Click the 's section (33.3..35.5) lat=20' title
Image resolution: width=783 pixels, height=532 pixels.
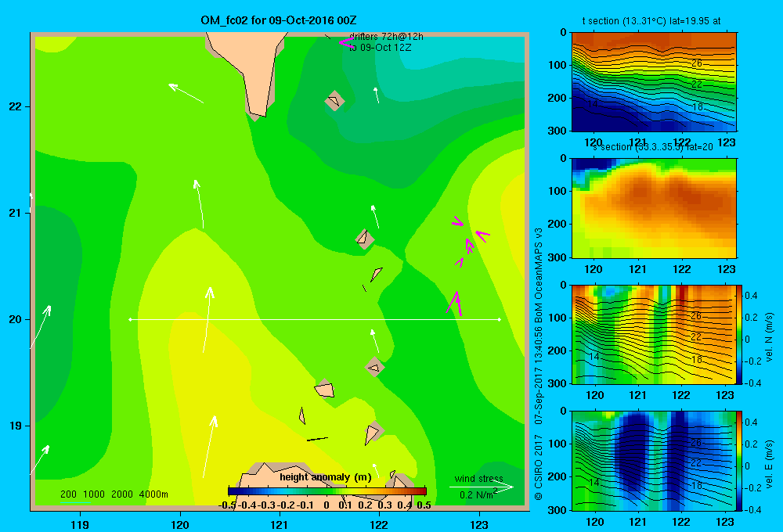[x=653, y=147]
